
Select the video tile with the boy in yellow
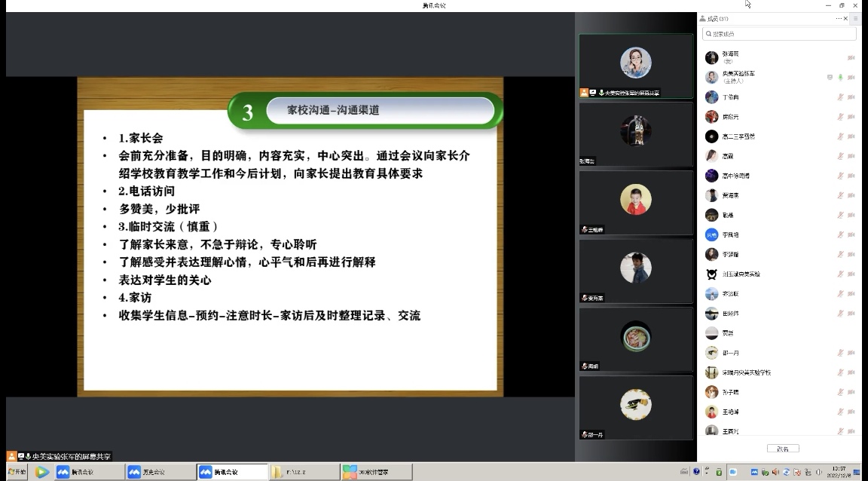635,201
